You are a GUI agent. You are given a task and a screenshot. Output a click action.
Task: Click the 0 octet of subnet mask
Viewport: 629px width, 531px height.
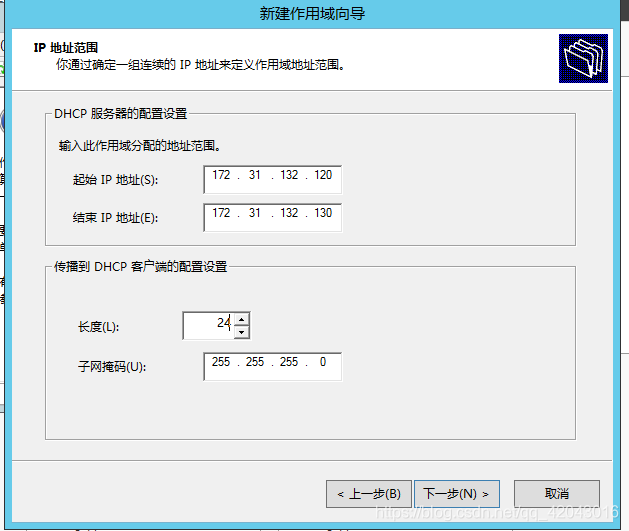323,362
